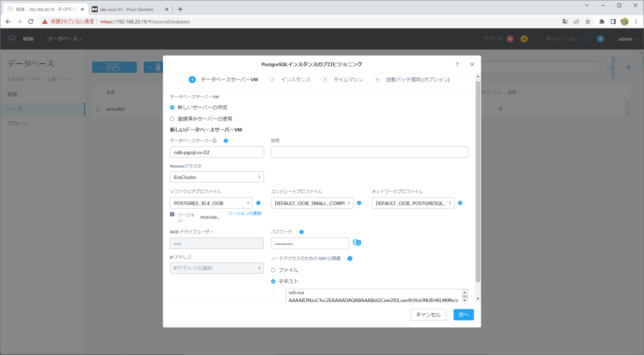
Task: Open a new Chrome tab
Action: 180,9
